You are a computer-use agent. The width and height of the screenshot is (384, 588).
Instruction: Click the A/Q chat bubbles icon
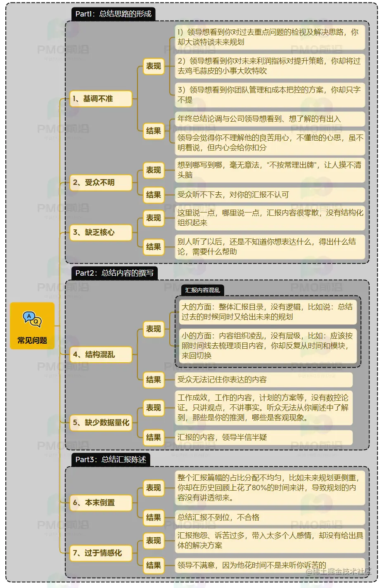click(32, 319)
